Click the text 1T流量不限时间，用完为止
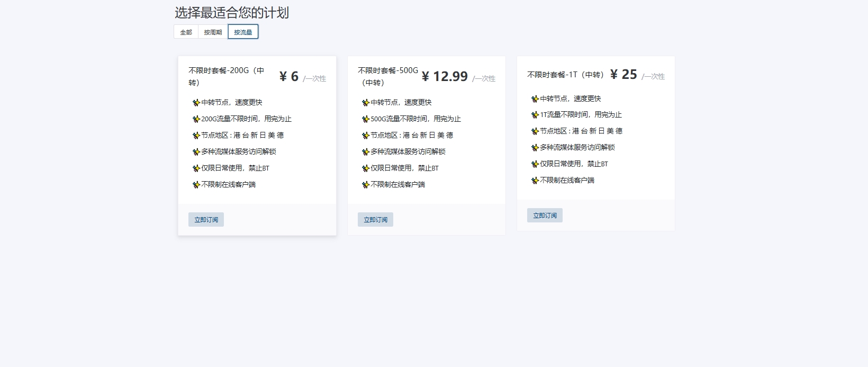The height and width of the screenshot is (367, 868). tap(581, 114)
